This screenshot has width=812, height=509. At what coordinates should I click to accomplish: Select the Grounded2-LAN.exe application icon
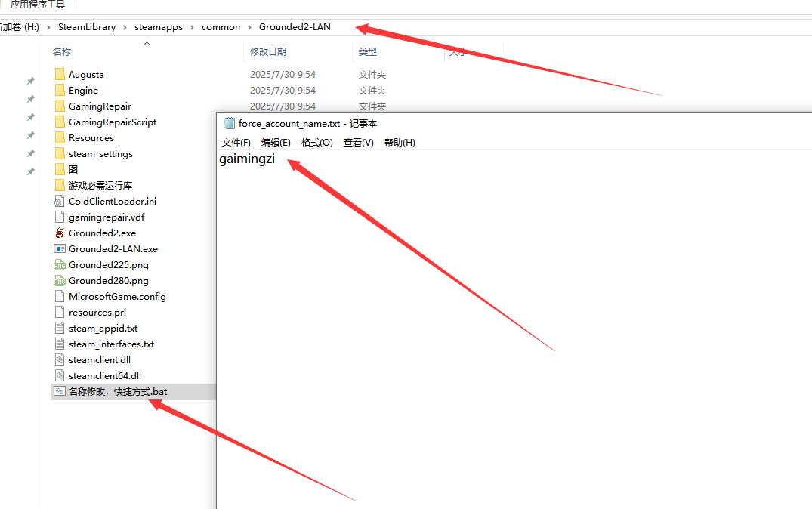click(x=60, y=249)
